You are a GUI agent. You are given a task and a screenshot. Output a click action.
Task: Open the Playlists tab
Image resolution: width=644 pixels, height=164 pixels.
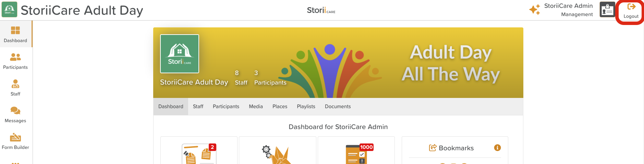pyautogui.click(x=306, y=106)
